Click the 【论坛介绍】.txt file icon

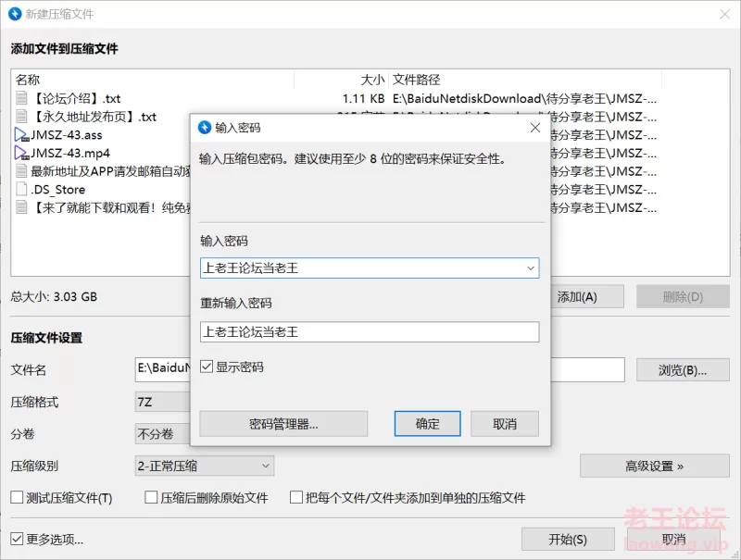(21, 98)
